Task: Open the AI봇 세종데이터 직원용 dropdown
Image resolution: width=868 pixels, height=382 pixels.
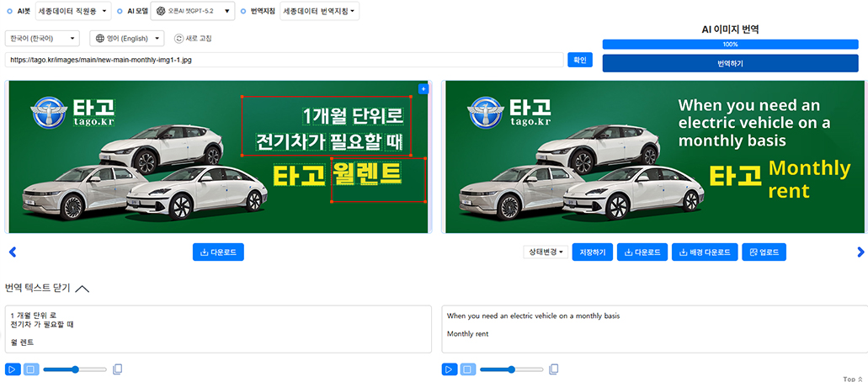Action: (x=74, y=11)
